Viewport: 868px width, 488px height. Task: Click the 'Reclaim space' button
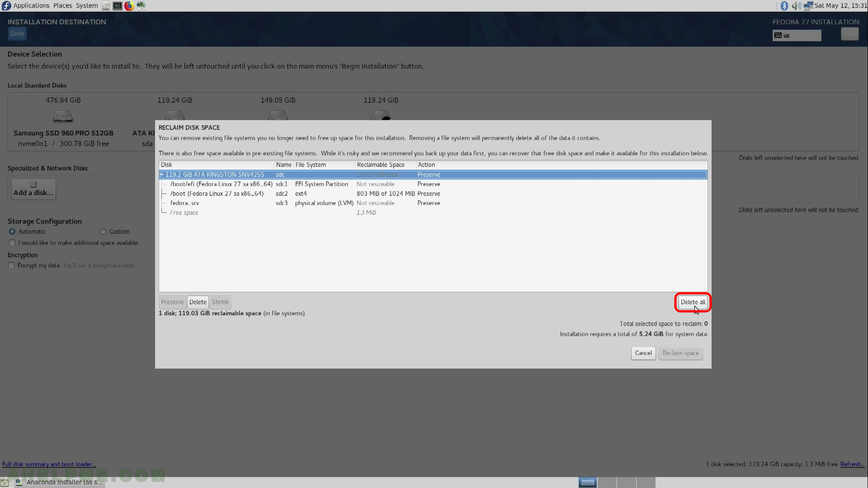coord(680,353)
